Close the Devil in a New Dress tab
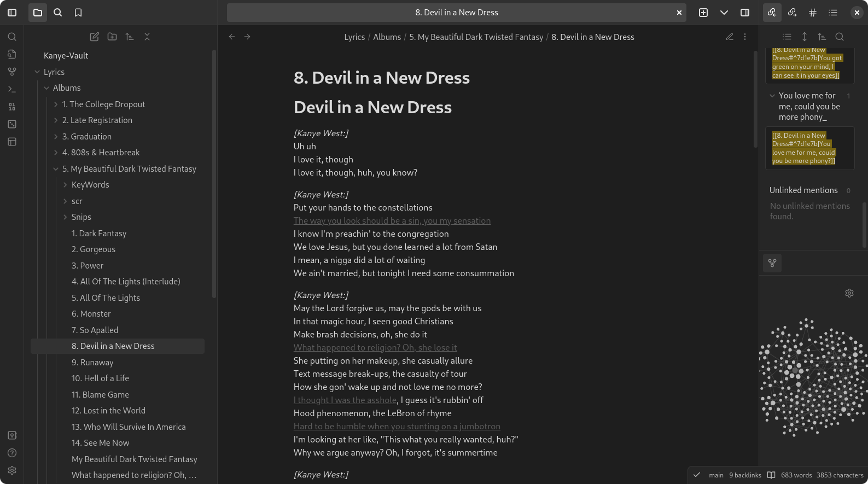This screenshot has height=484, width=868. pos(679,13)
